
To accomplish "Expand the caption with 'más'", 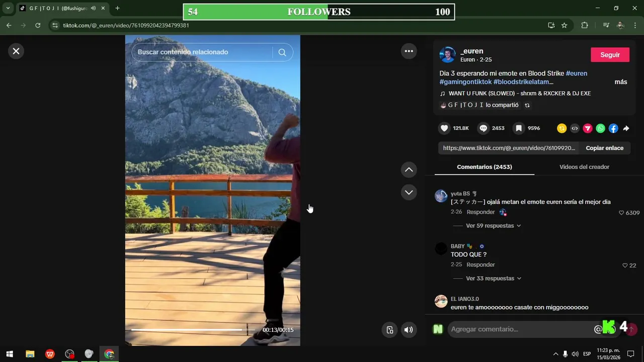I will click(621, 82).
